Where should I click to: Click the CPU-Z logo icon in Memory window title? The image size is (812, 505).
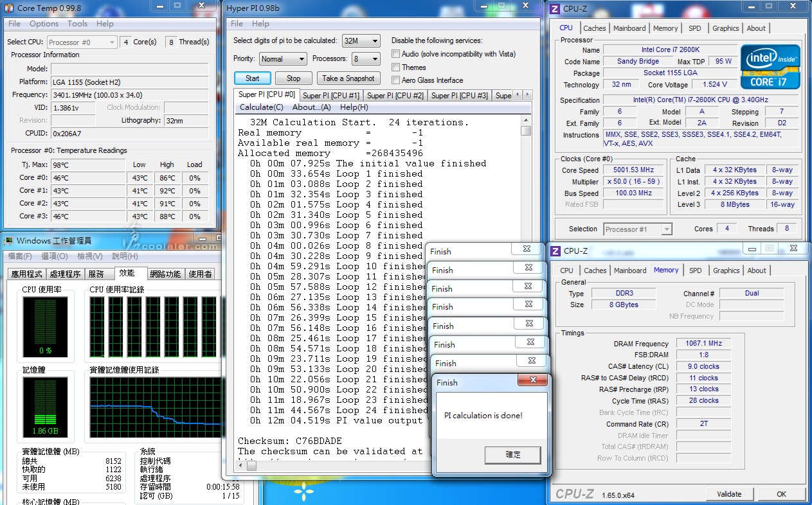(x=554, y=251)
